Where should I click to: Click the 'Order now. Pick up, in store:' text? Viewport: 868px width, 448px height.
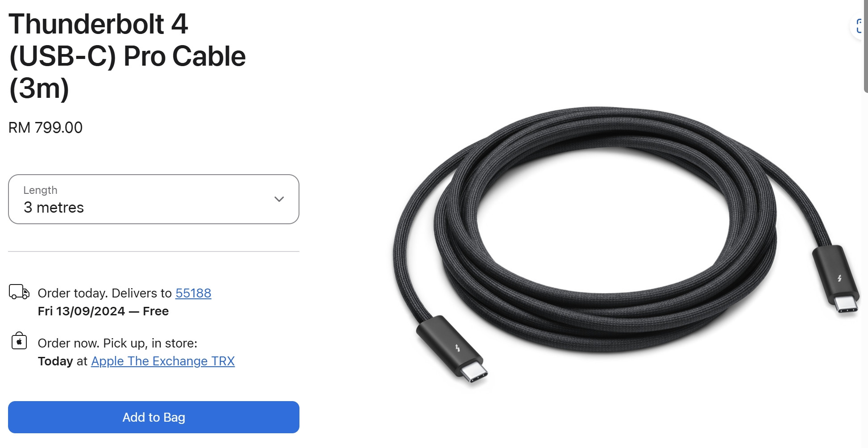(x=117, y=343)
